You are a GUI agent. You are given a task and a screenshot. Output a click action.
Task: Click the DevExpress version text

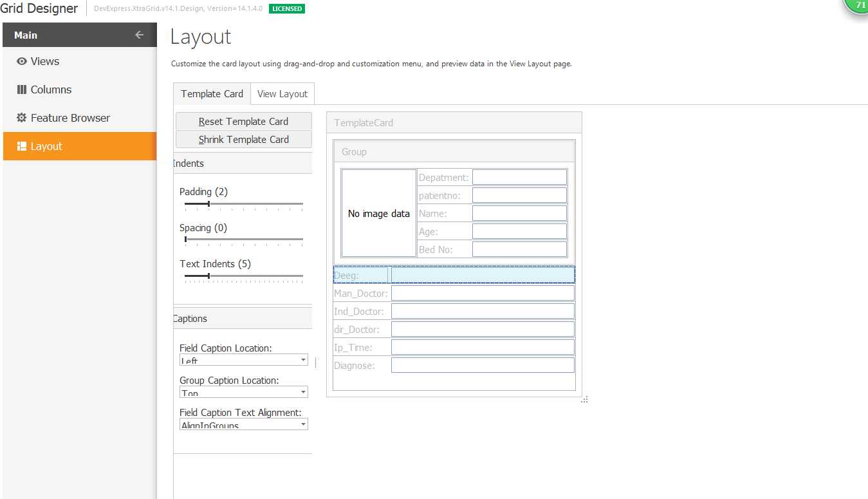pyautogui.click(x=178, y=8)
